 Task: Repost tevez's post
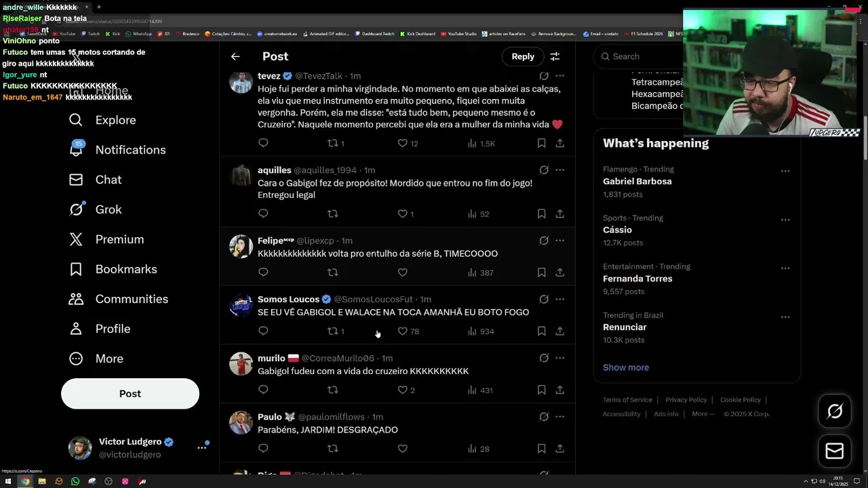(x=332, y=143)
